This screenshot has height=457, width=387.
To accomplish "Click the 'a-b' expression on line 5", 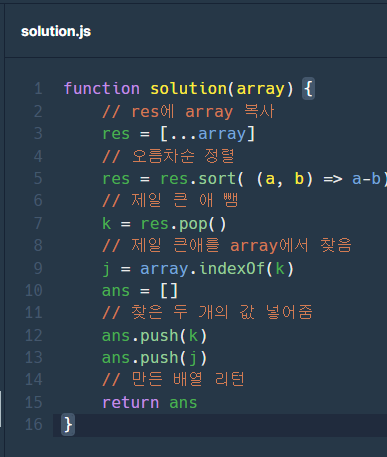I will [x=366, y=179].
